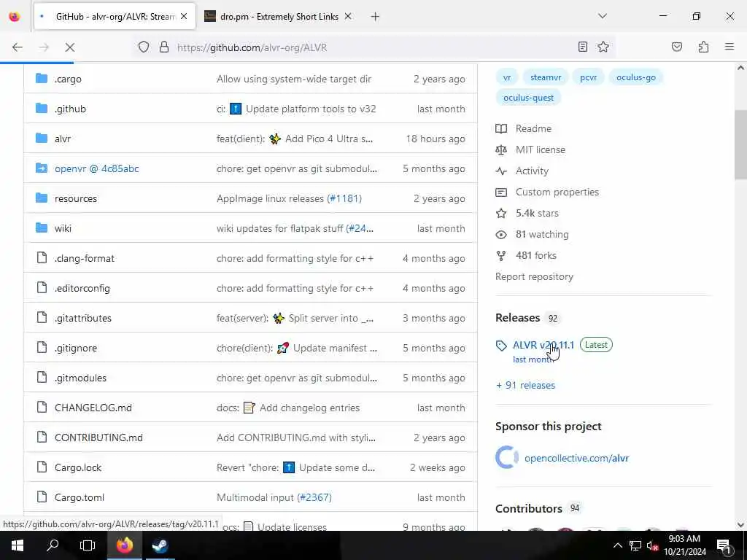Show hidden system tray icons
747x560 pixels.
tap(617, 545)
